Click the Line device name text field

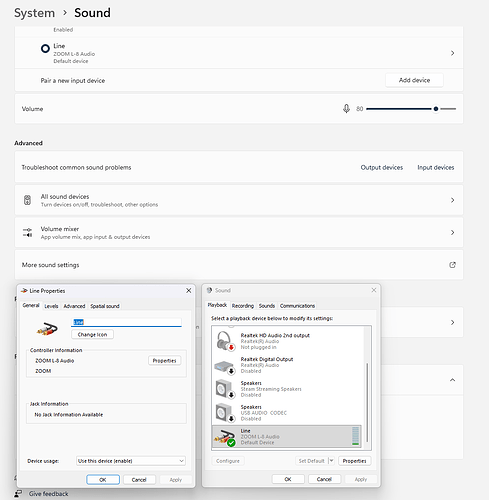127,322
